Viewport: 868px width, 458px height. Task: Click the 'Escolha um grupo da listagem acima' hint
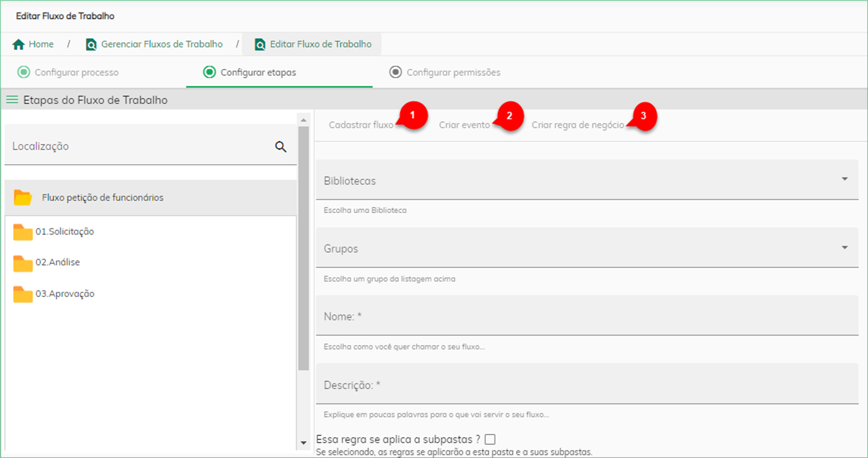click(x=389, y=279)
